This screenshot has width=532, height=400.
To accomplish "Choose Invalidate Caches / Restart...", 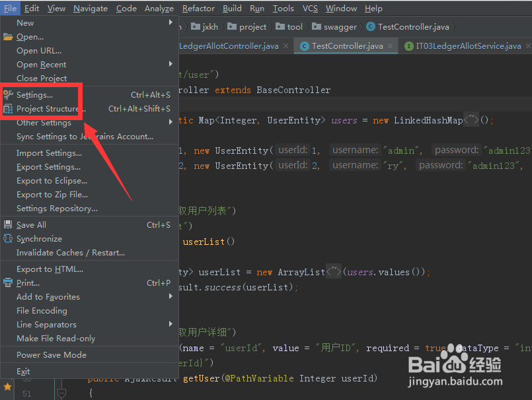I will [90, 253].
